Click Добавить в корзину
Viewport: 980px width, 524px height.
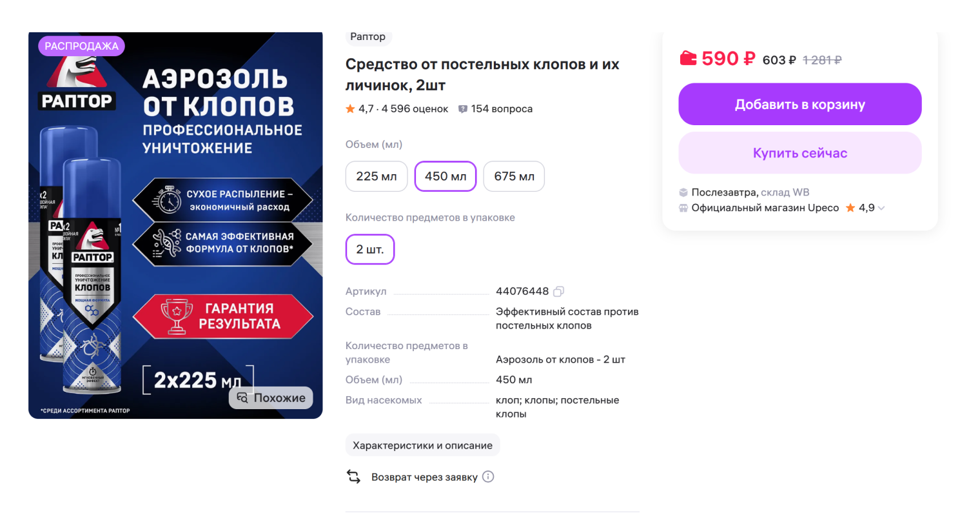[x=799, y=104]
